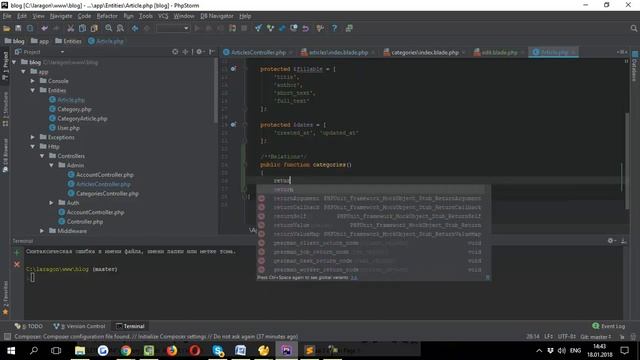
Task: Click the Find magnifier toolbar icon
Action: [109, 28]
